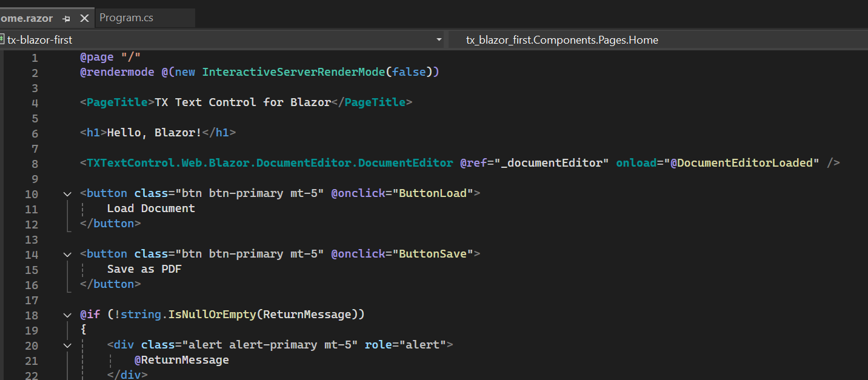
Task: Click line number 8 in the margin
Action: [x=34, y=164]
